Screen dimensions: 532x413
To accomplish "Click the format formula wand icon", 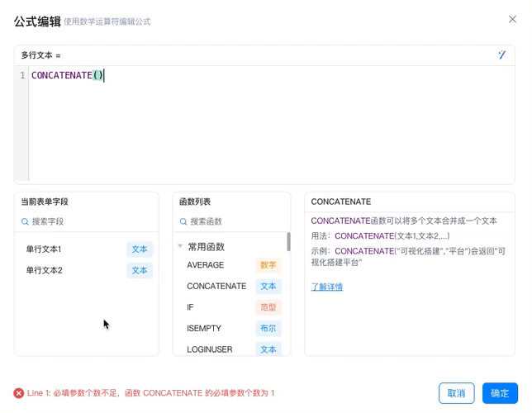I will (501, 55).
